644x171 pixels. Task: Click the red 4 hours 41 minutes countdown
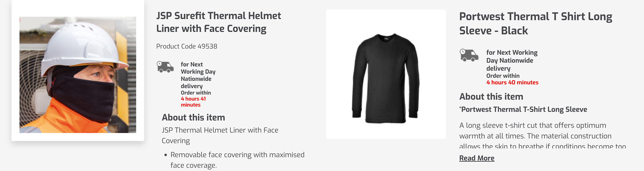coord(193,102)
